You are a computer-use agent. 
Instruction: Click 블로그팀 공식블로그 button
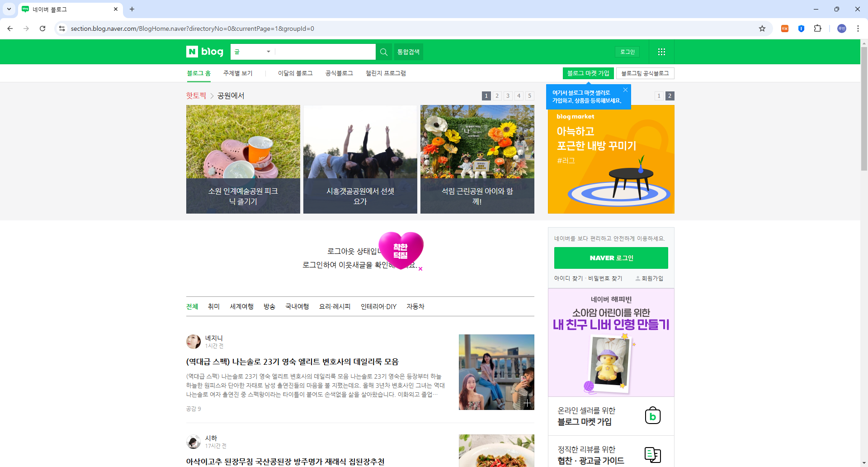click(645, 73)
